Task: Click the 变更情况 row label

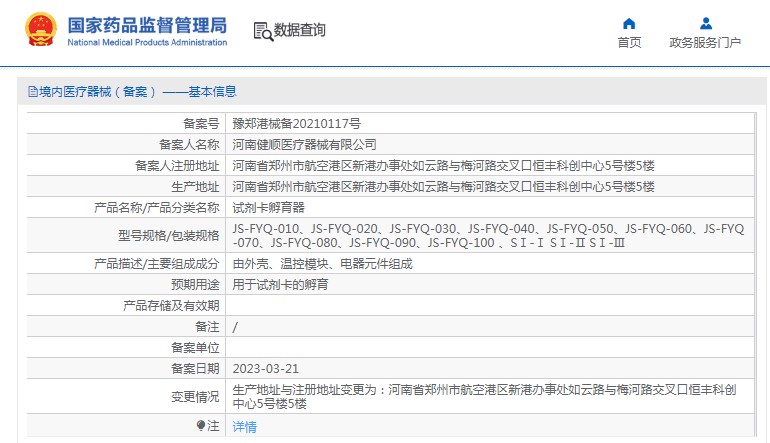Action: click(195, 397)
